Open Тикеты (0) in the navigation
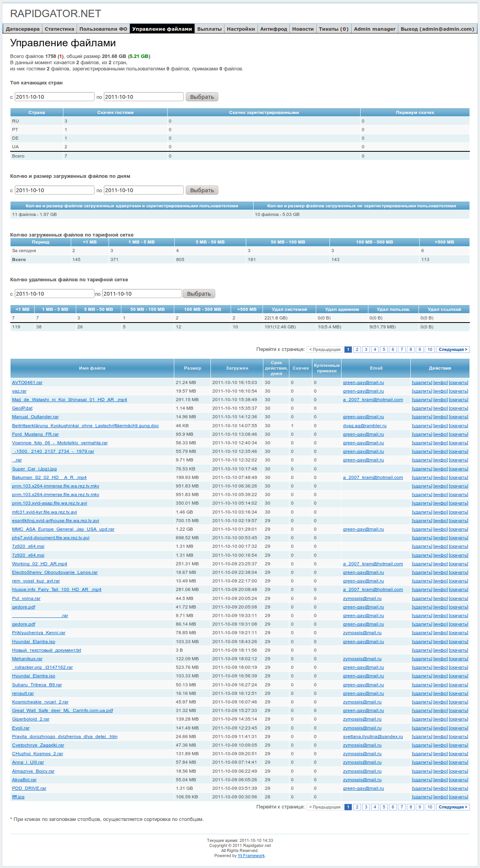This screenshot has height=868, width=480. click(334, 29)
